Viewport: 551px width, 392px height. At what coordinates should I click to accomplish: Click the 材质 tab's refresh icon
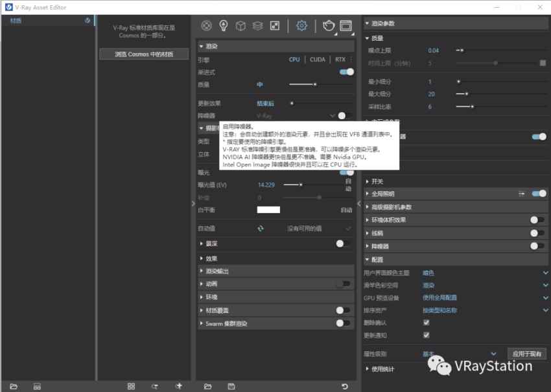click(x=88, y=20)
